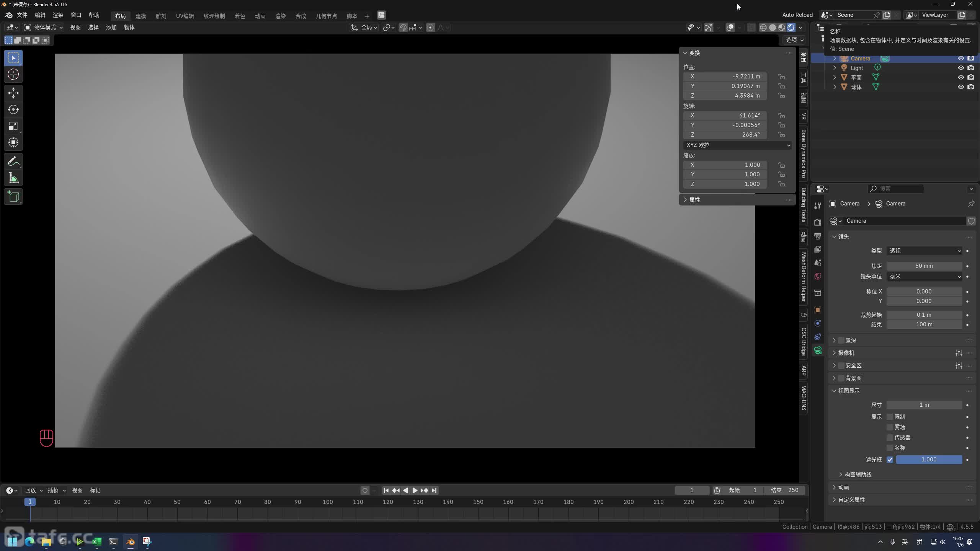Click the Focal Length 50 mm field
980x551 pixels.
pos(924,266)
